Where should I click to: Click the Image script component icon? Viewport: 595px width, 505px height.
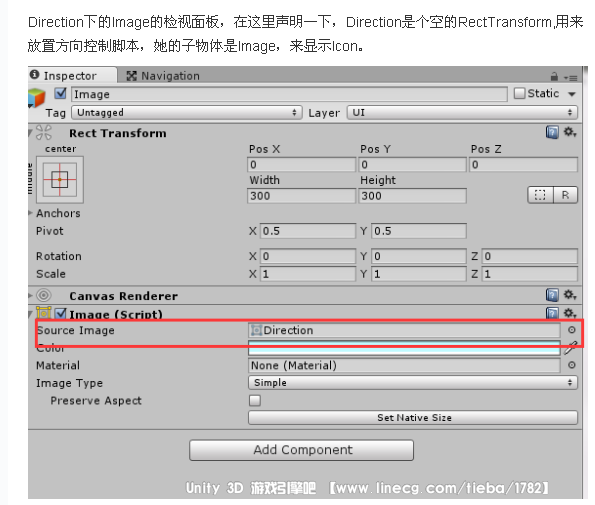coord(44,313)
